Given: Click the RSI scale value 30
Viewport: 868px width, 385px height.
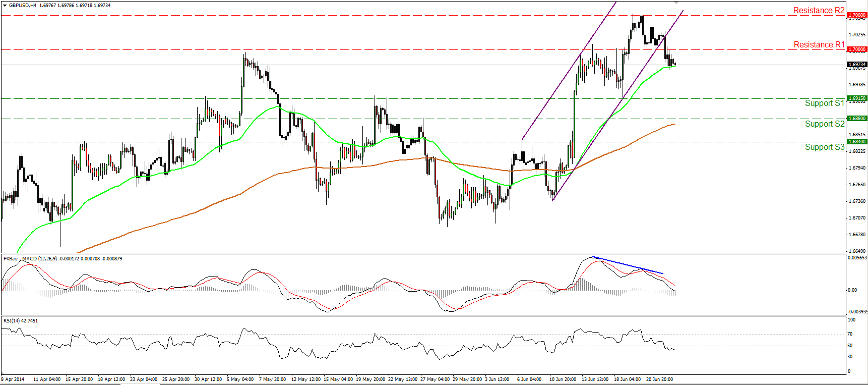Looking at the screenshot, I should point(850,357).
